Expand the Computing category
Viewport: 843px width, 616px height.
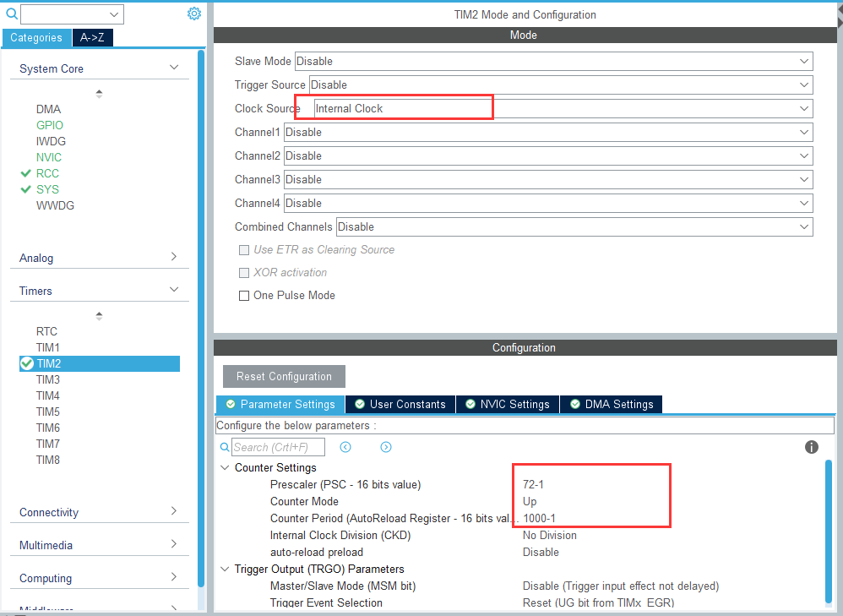click(x=174, y=577)
